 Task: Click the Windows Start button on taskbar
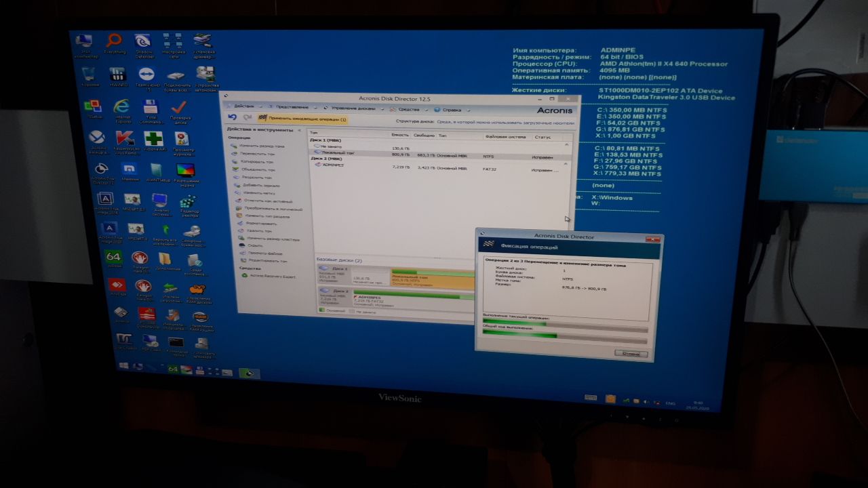click(x=124, y=365)
